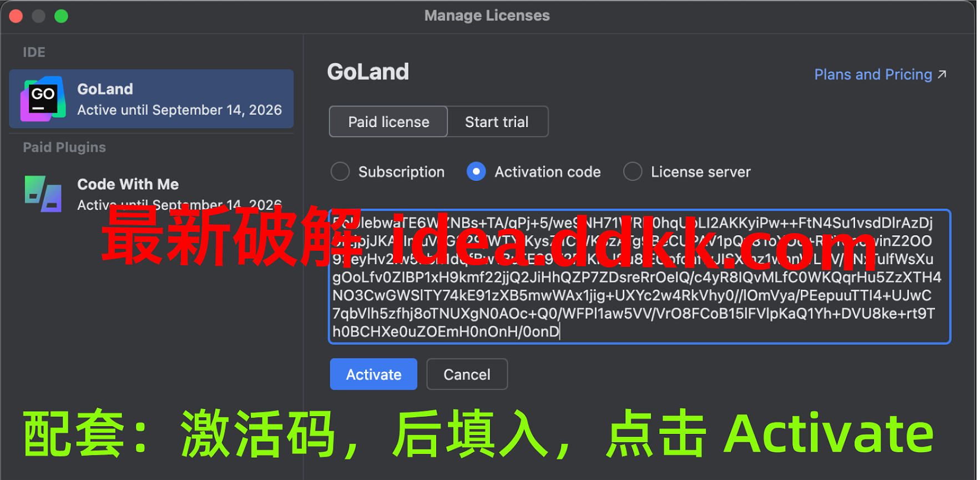The width and height of the screenshot is (980, 480).
Task: Select the Code With Me plugin entry
Action: (x=151, y=194)
